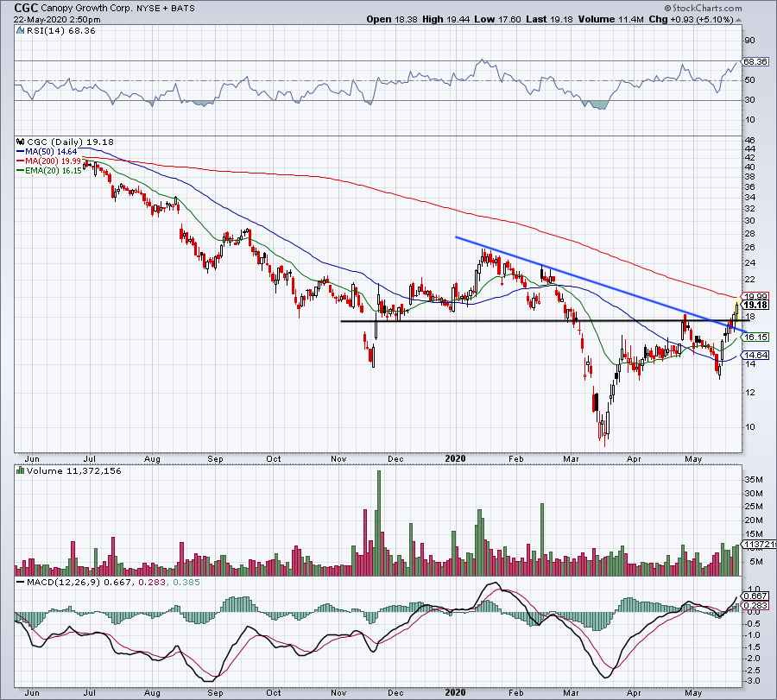Click the CGC Daily candlestick legend icon
Viewport: 777px width, 700px height.
21,142
